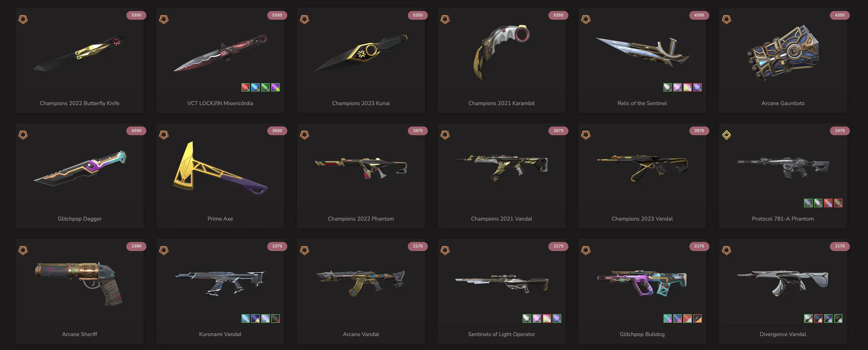Open the Champions 2023 Kunai skin name
The width and height of the screenshot is (868, 350).
pos(361,103)
